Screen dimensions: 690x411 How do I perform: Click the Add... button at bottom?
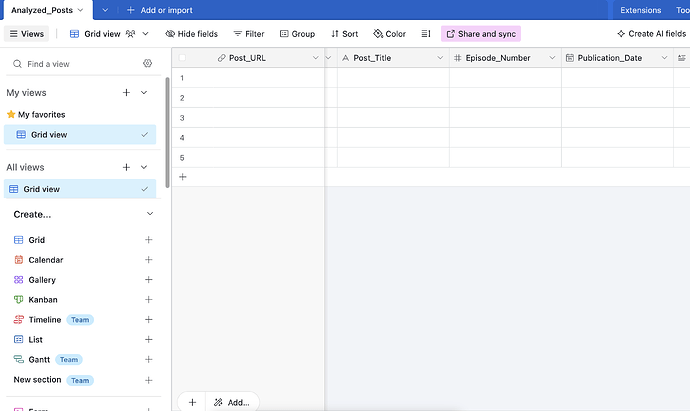point(232,402)
